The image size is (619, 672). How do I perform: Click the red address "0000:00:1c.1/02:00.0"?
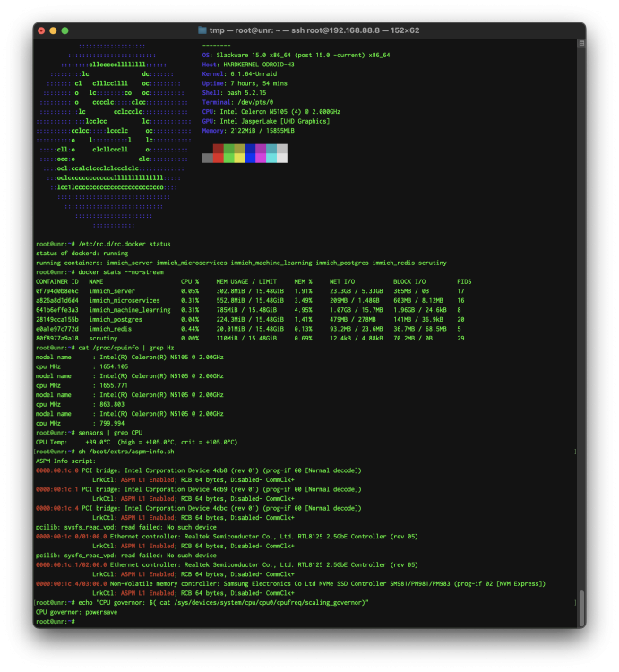[x=71, y=564]
